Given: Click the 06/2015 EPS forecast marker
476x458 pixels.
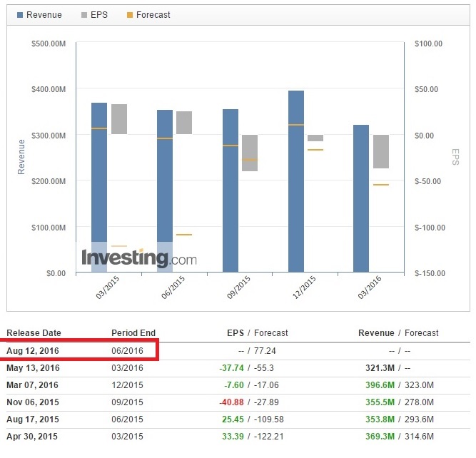Looking at the screenshot, I should tap(184, 235).
